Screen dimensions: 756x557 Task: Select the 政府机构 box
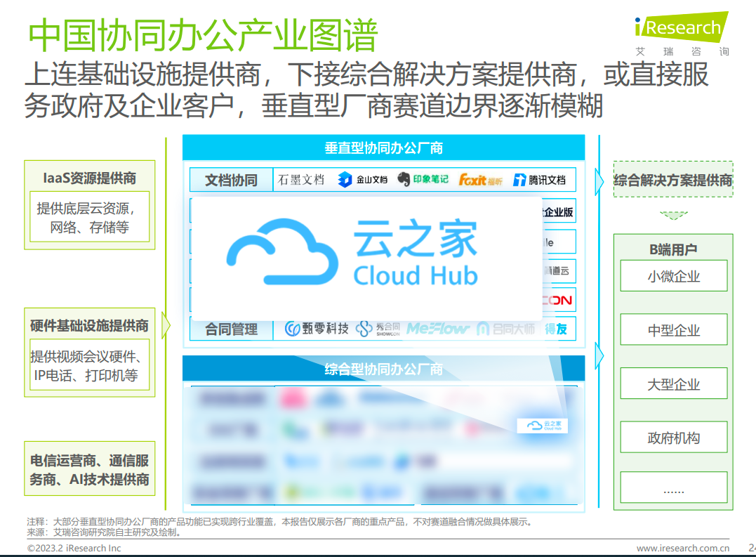[674, 438]
